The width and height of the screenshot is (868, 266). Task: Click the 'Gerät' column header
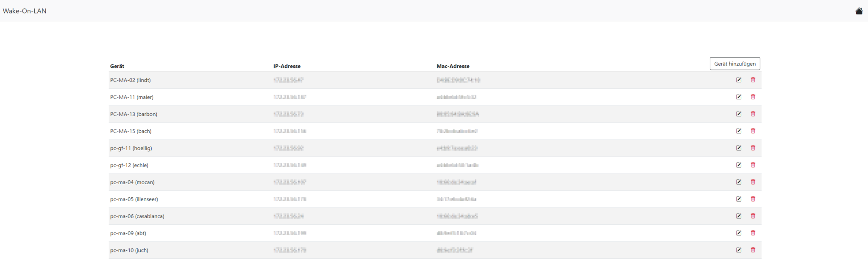[x=117, y=66]
